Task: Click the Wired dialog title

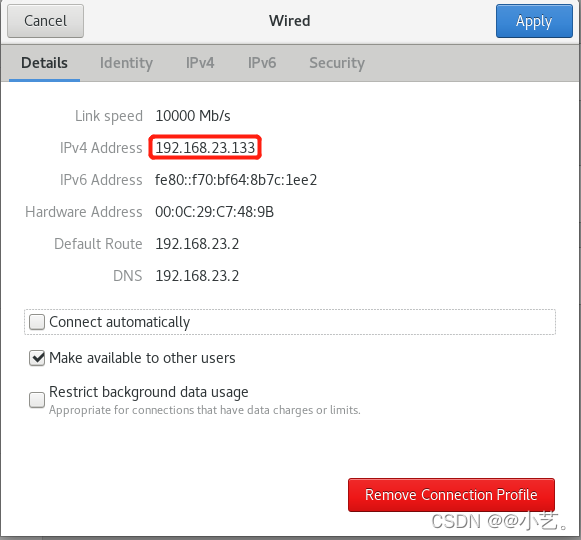Action: [x=290, y=21]
